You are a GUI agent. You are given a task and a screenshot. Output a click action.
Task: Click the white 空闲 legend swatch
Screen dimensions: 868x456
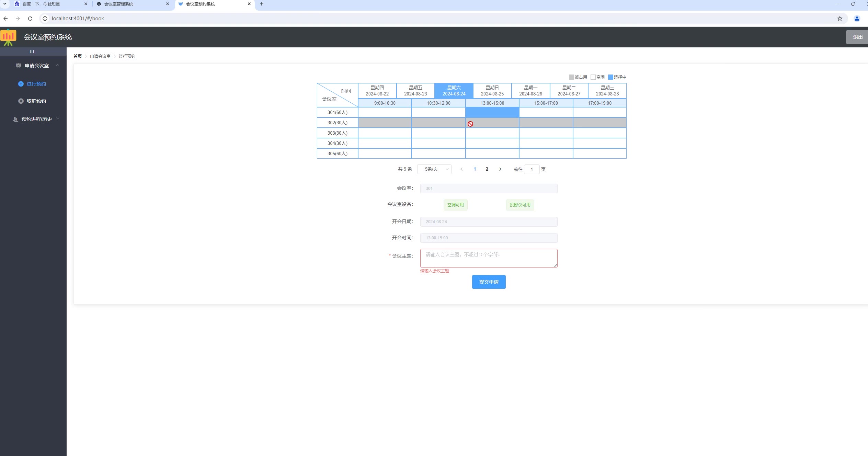pyautogui.click(x=593, y=77)
